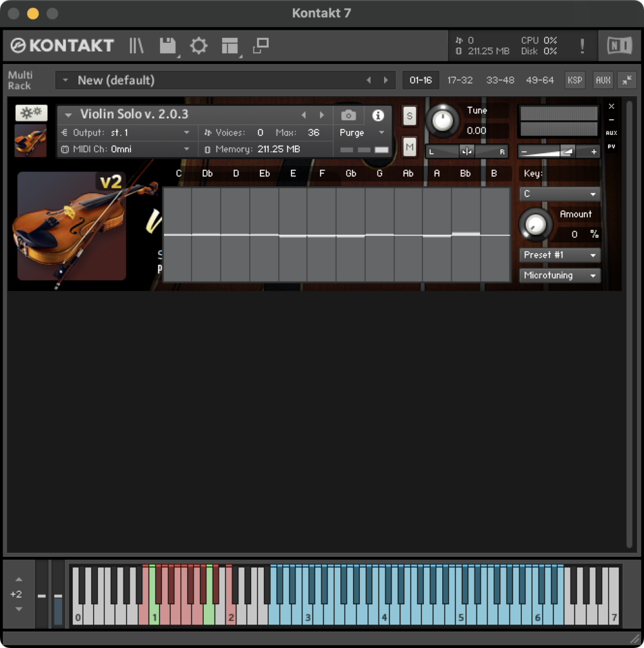The image size is (644, 648).
Task: Minimize instrument header with dash icon
Action: [x=611, y=120]
